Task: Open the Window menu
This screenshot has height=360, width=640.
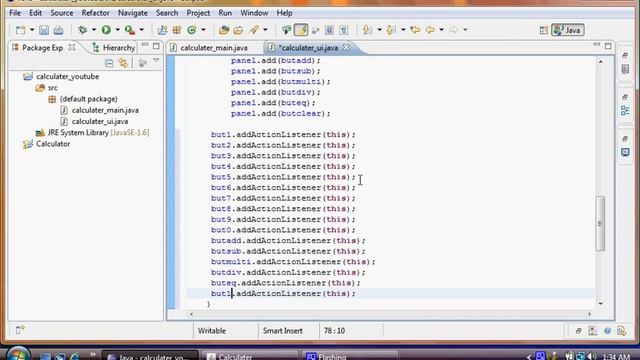Action: pyautogui.click(x=254, y=13)
